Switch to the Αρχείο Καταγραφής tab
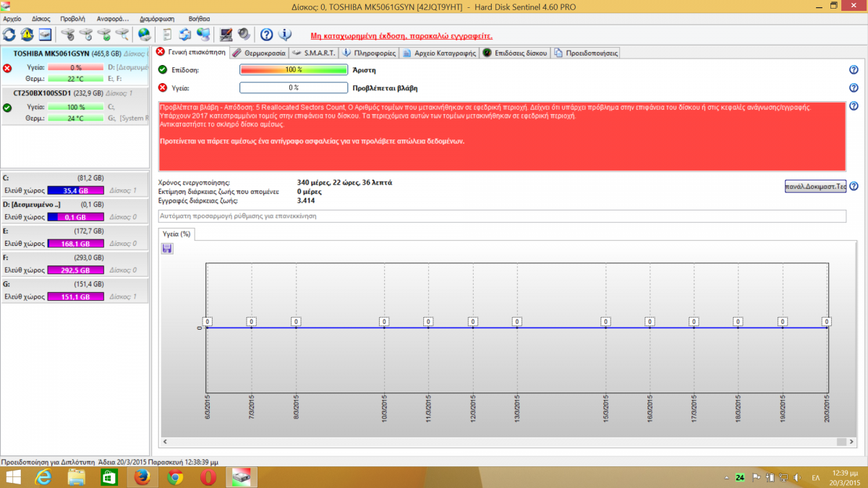Image resolution: width=868 pixels, height=488 pixels. tap(440, 53)
